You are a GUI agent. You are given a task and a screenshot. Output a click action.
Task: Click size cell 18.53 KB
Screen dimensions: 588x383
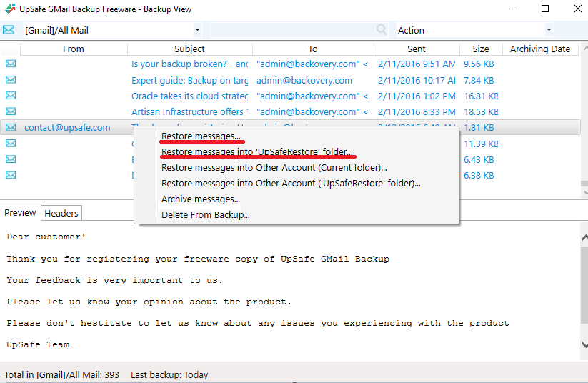click(481, 111)
